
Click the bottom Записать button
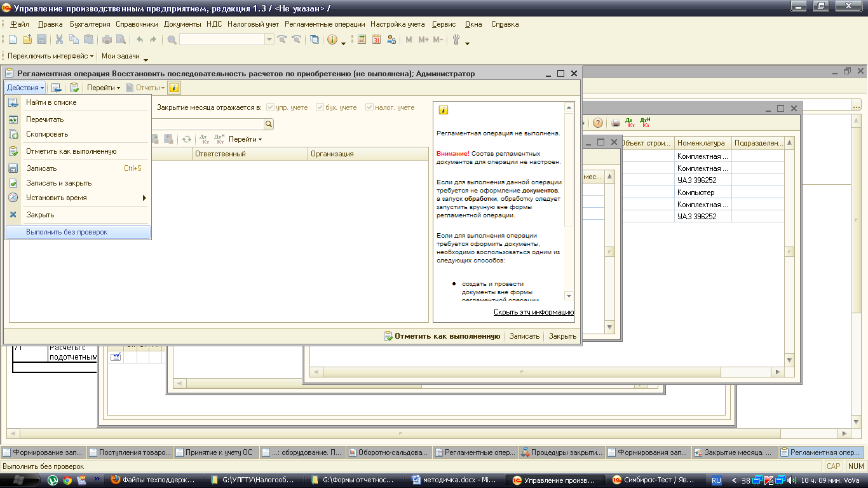[x=524, y=336]
